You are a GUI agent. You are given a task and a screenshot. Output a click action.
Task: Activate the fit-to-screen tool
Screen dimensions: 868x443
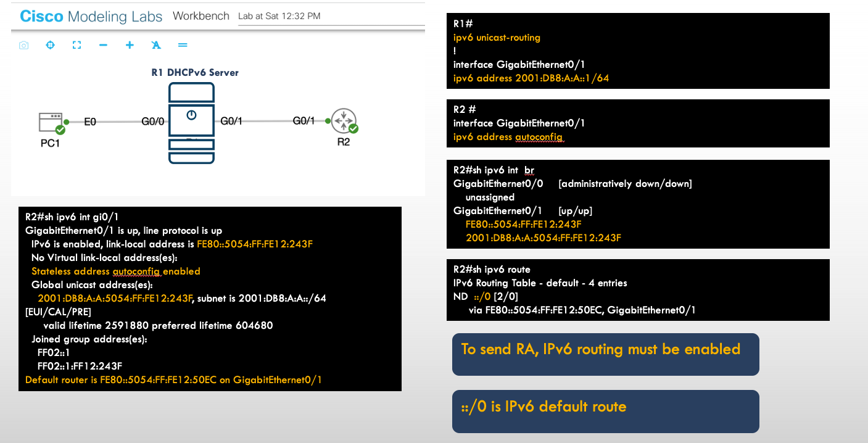click(x=76, y=44)
